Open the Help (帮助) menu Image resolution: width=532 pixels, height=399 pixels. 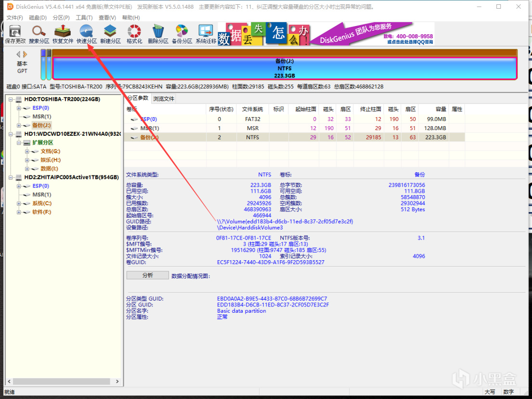coord(130,18)
